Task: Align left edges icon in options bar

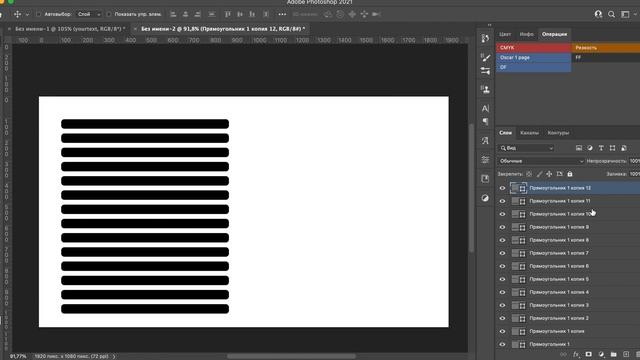Action: [173, 14]
